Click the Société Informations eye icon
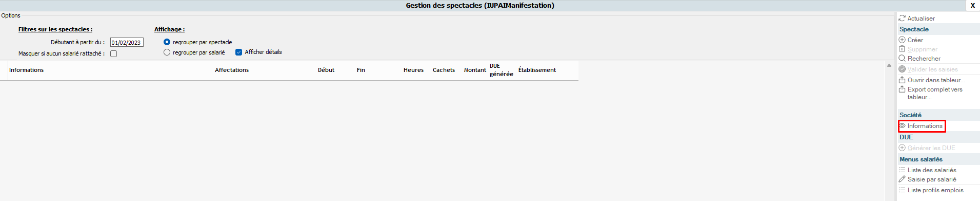This screenshot has height=201, width=980. pos(903,126)
